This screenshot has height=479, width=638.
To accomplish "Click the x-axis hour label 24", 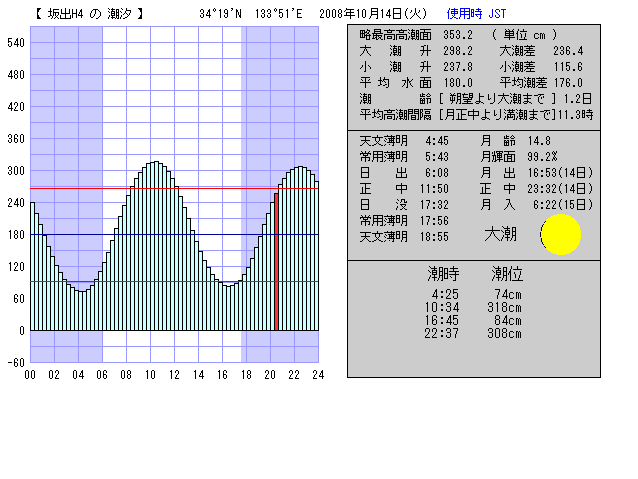I will pyautogui.click(x=318, y=375).
